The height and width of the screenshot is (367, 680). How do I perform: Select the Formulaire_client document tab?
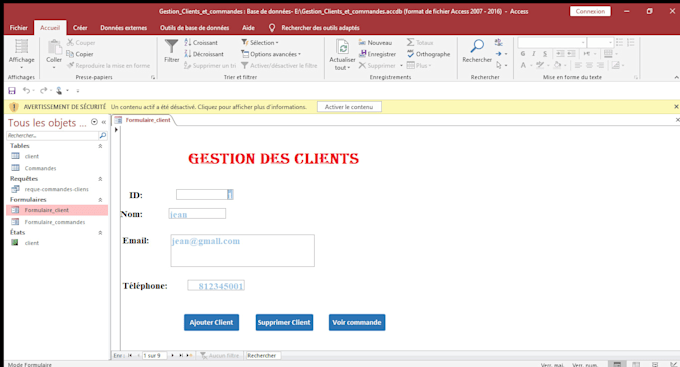(x=144, y=120)
